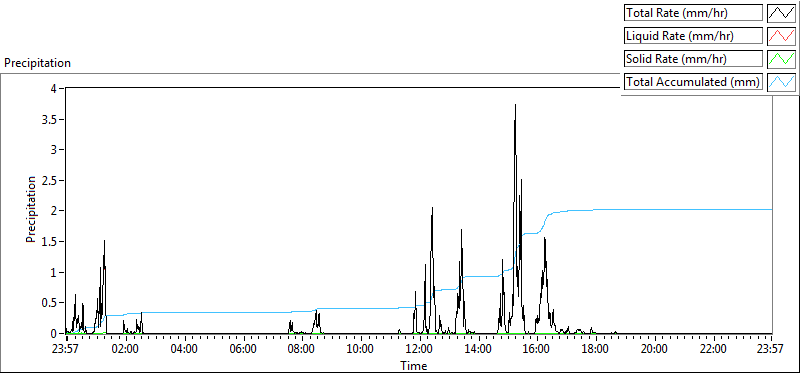Click the vertical Precipitation axis label
The width and height of the screenshot is (800, 373).
[x=31, y=209]
